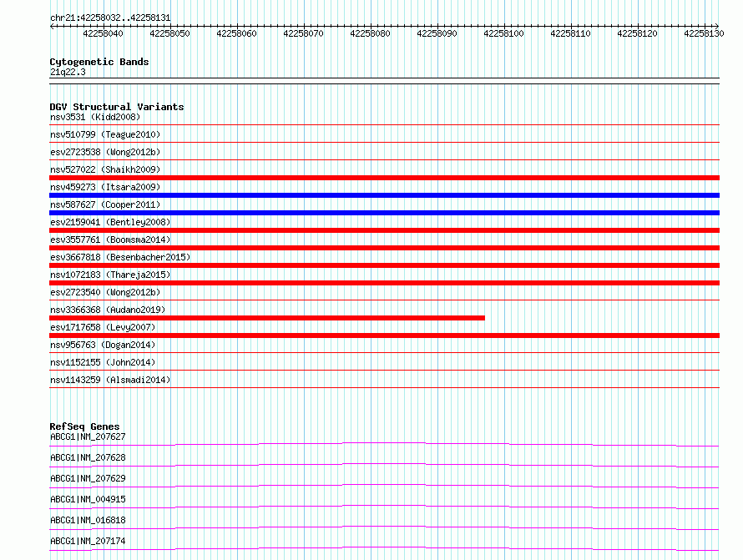This screenshot has width=743, height=560.
Task: Open transcript ABCG1|NM_016818
Action: pos(88,520)
